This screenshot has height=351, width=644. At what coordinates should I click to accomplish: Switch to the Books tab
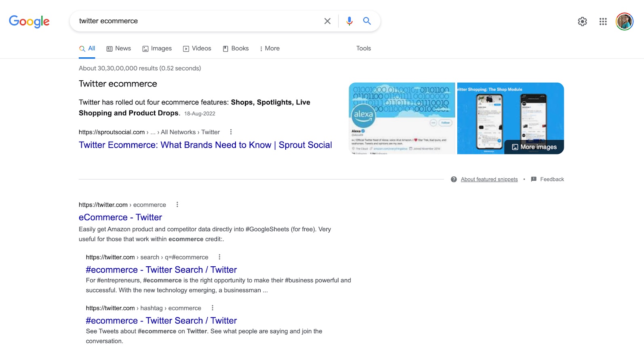pyautogui.click(x=236, y=48)
